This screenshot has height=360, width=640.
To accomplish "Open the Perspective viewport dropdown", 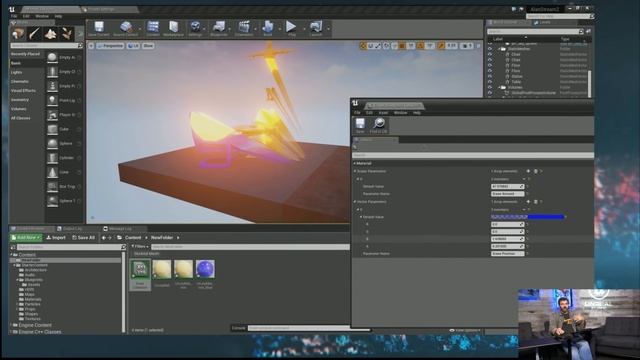I will pyautogui.click(x=110, y=46).
